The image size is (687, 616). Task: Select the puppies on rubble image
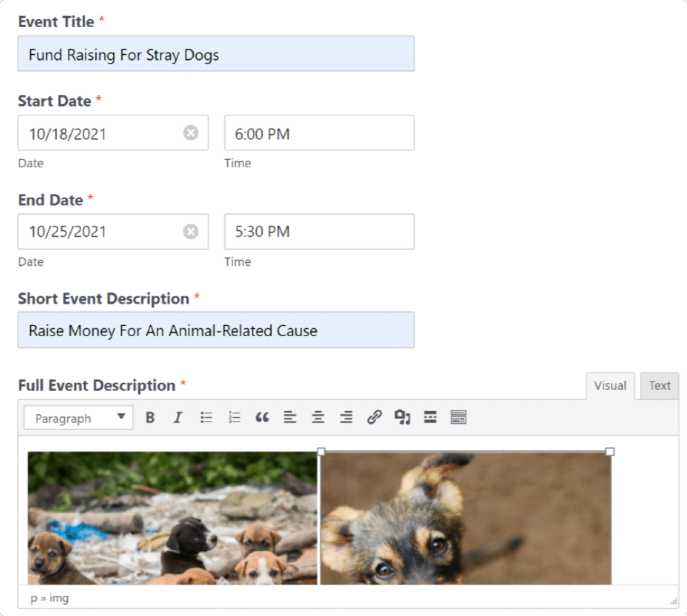[172, 518]
